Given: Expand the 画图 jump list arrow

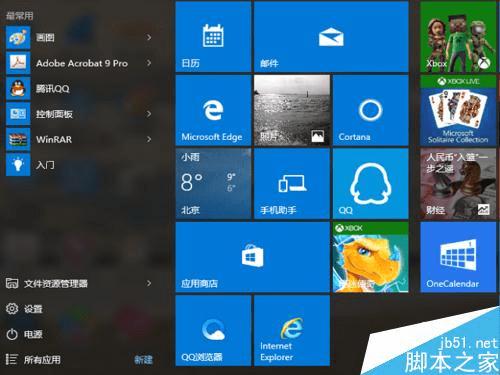Looking at the screenshot, I should click(149, 37).
